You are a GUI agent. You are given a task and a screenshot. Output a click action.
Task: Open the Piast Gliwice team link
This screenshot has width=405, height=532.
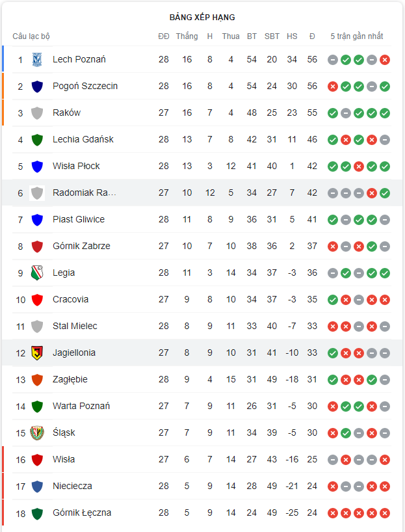pyautogui.click(x=79, y=219)
